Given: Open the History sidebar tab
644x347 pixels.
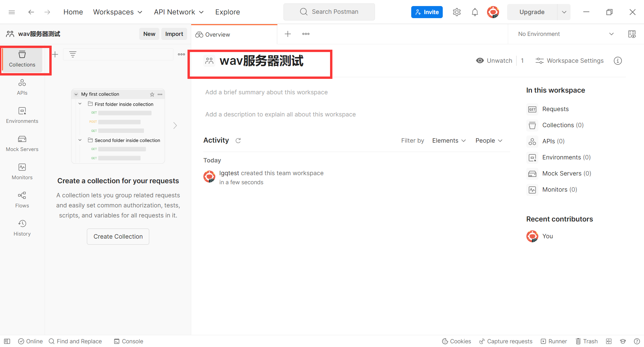Looking at the screenshot, I should 22,228.
